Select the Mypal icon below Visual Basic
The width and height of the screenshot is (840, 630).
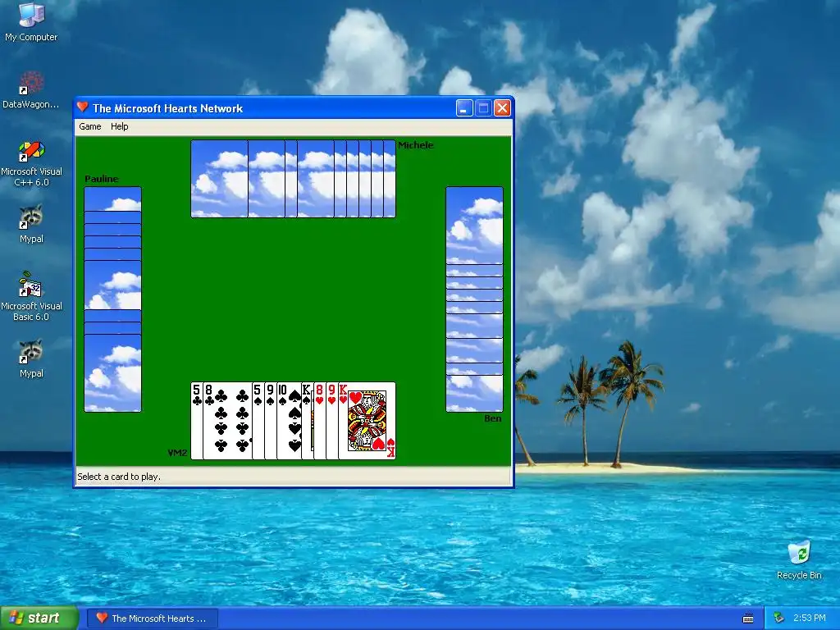click(31, 358)
